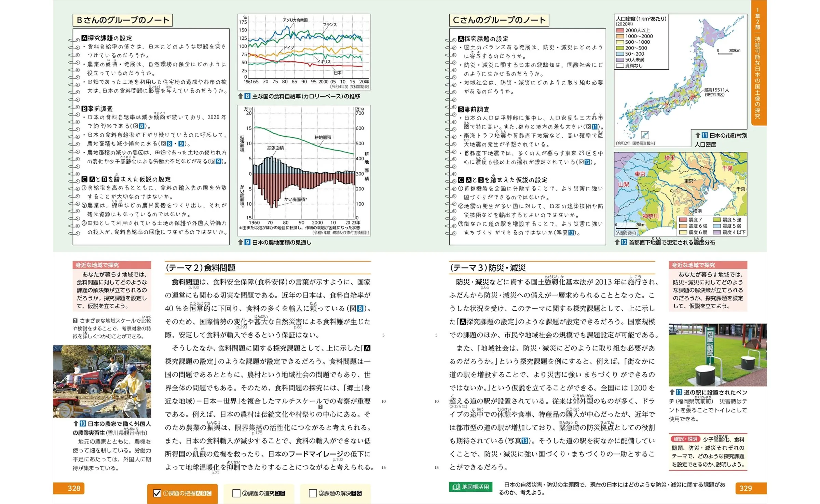Click figure 13 icon for 道の駅 bench caption
This screenshot has width=820, height=504.
tap(679, 392)
